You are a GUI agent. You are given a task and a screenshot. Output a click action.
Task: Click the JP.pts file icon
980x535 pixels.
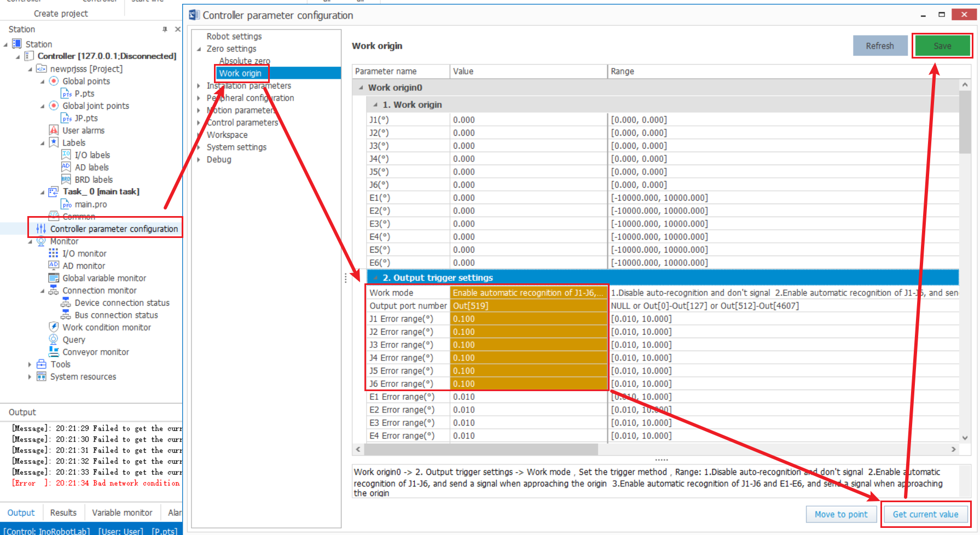click(x=66, y=118)
